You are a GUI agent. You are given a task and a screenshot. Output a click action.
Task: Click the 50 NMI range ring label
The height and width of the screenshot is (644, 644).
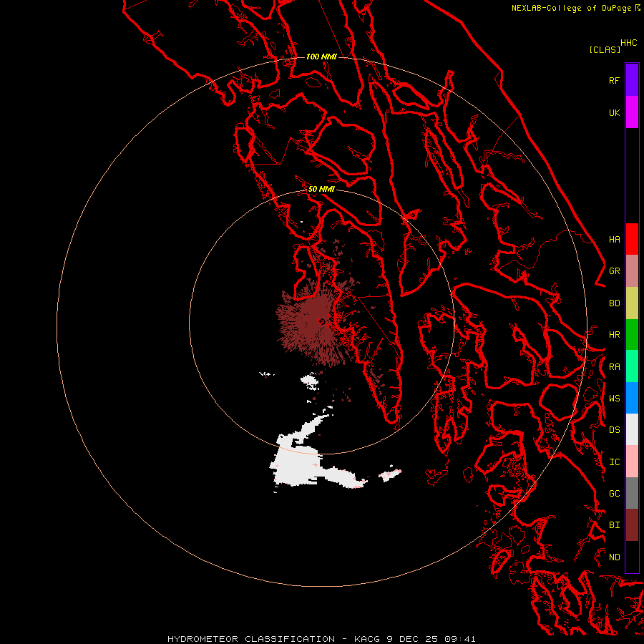pyautogui.click(x=321, y=189)
